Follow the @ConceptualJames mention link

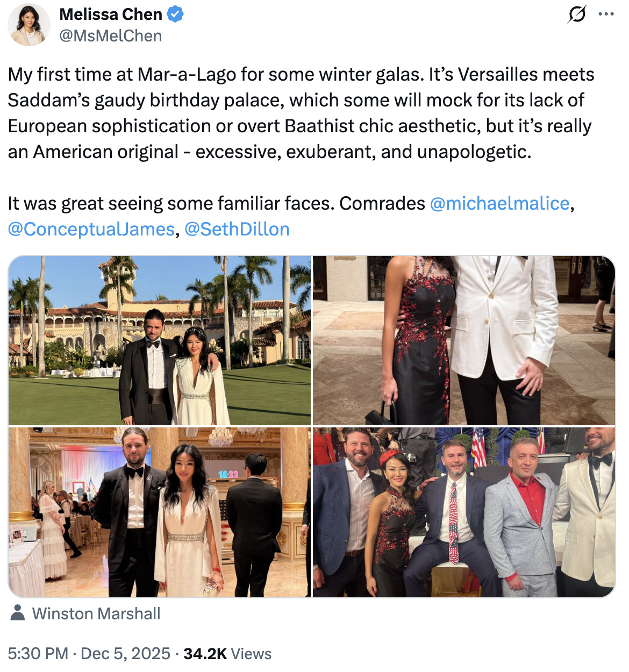(91, 230)
